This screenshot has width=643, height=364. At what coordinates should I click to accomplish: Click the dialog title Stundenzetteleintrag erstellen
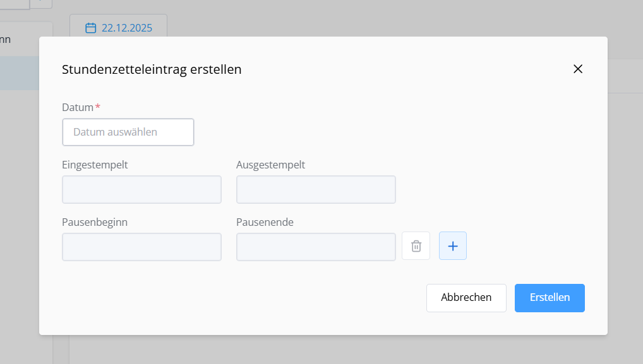152,69
